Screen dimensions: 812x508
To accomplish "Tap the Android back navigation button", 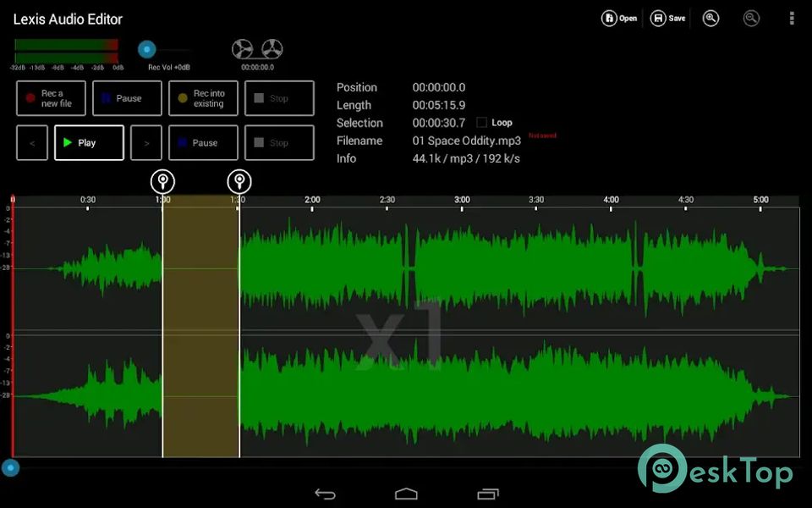I will 325,494.
